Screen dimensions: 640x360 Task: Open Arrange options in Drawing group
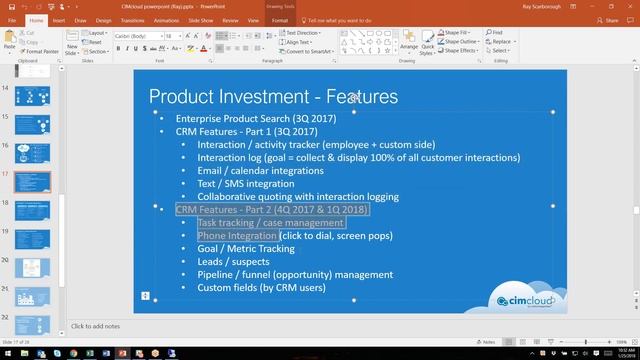409,42
